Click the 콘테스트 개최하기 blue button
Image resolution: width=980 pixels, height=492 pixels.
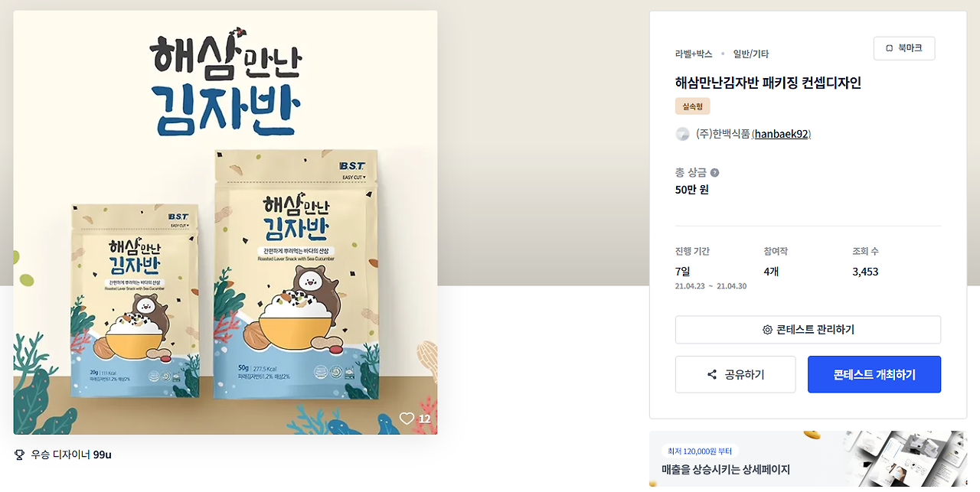click(874, 374)
